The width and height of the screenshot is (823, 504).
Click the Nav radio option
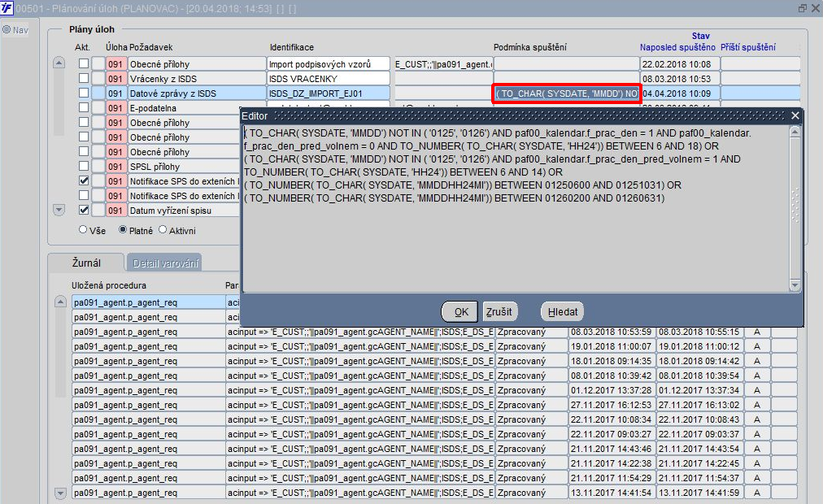tap(7, 30)
